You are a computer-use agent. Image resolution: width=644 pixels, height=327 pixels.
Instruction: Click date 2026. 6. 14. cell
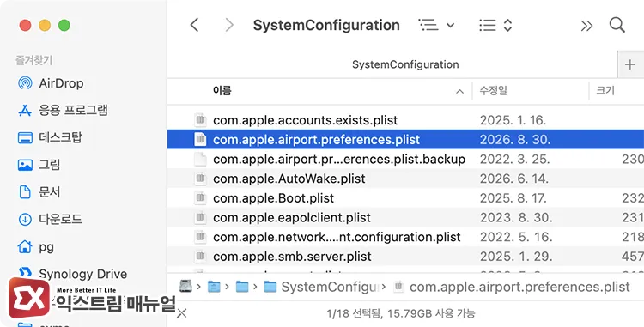(x=514, y=179)
